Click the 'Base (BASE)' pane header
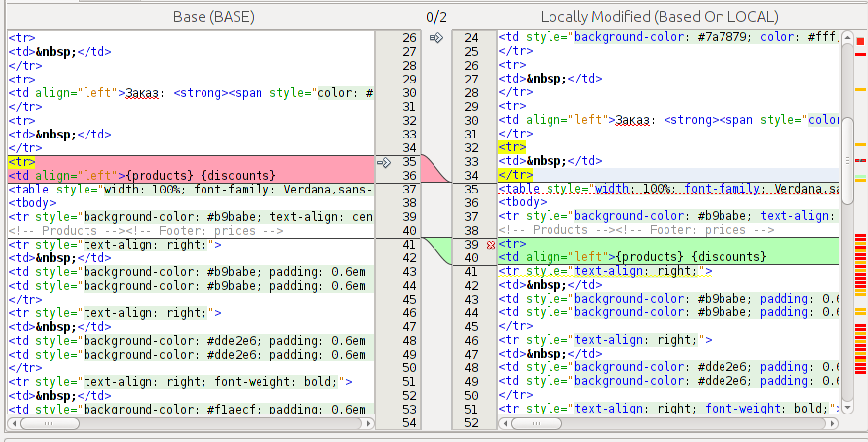 (x=213, y=17)
